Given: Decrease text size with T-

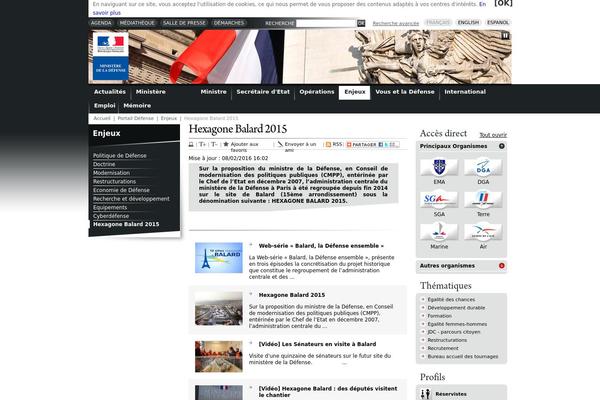Looking at the screenshot, I should point(214,144).
